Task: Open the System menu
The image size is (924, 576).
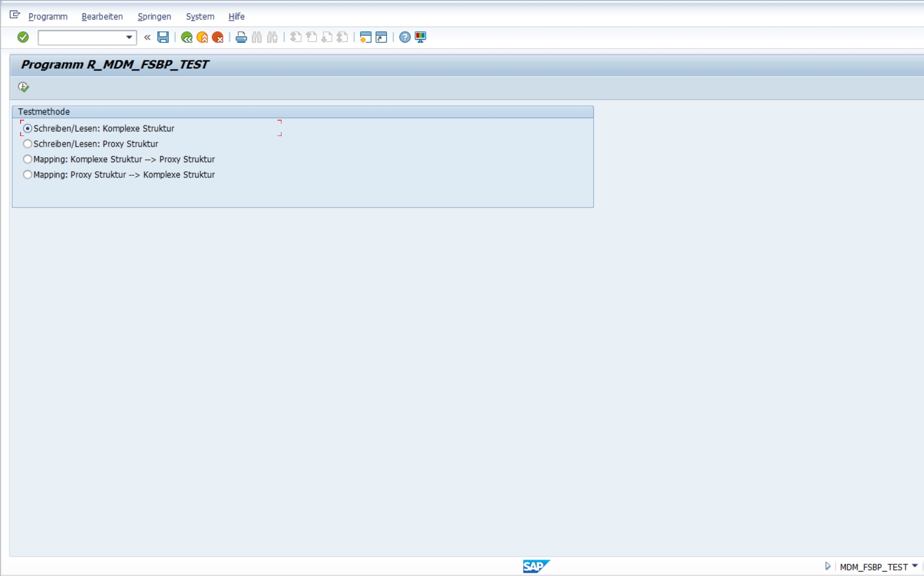Action: [x=200, y=17]
